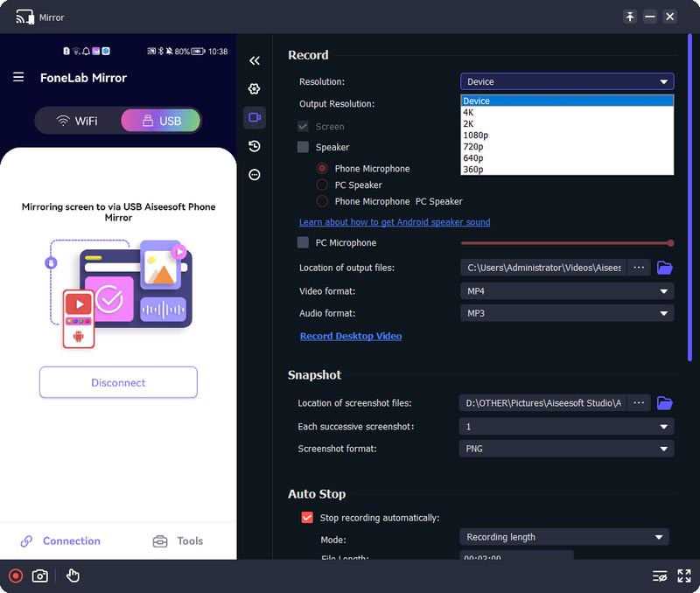Uncheck Stop recording automatically
Image resolution: width=700 pixels, height=593 pixels.
coord(306,518)
